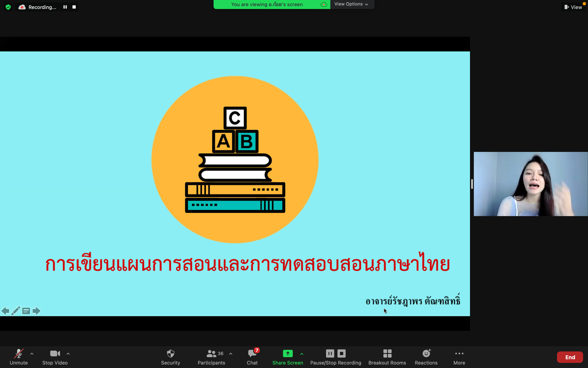Open Breakout Rooms
Screen dimensions: 588x368
coord(387,357)
